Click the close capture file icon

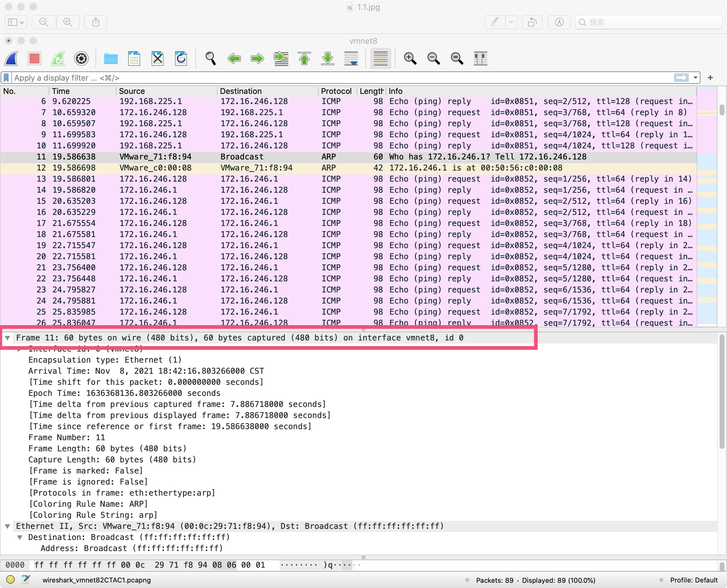158,58
